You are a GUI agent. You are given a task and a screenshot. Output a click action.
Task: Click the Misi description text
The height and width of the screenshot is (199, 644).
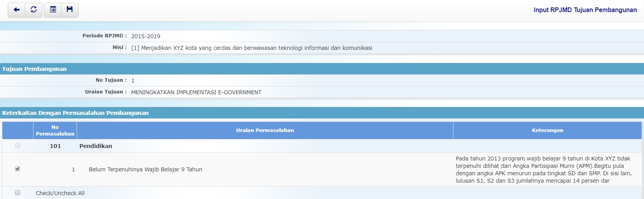tap(252, 48)
